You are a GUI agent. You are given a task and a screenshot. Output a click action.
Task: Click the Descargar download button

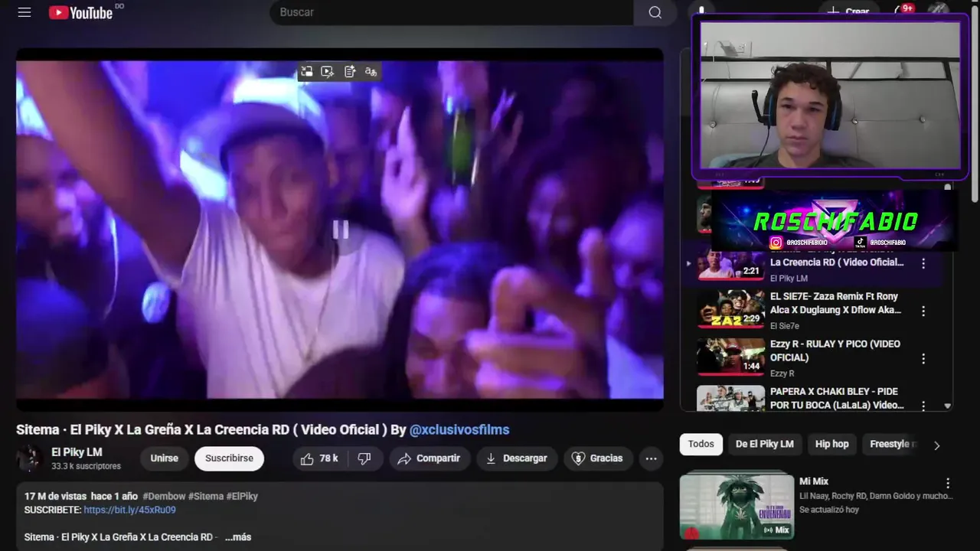point(517,458)
